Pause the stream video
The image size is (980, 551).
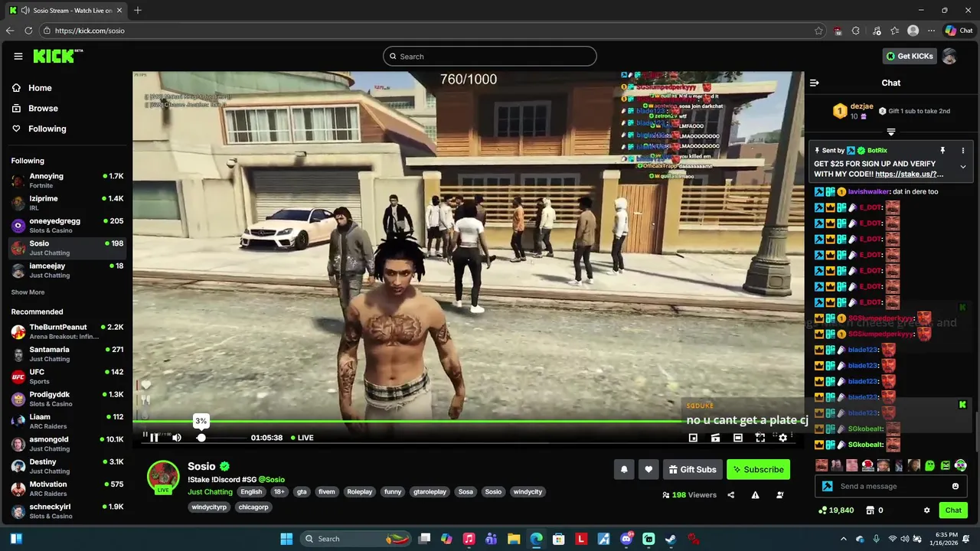tap(154, 438)
